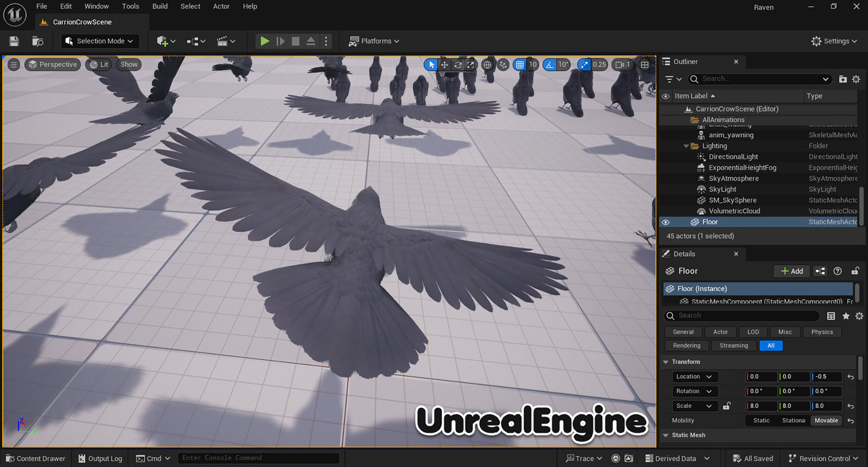Show only favorite properties star
Screen dimensions: 868x467
pyautogui.click(x=846, y=316)
